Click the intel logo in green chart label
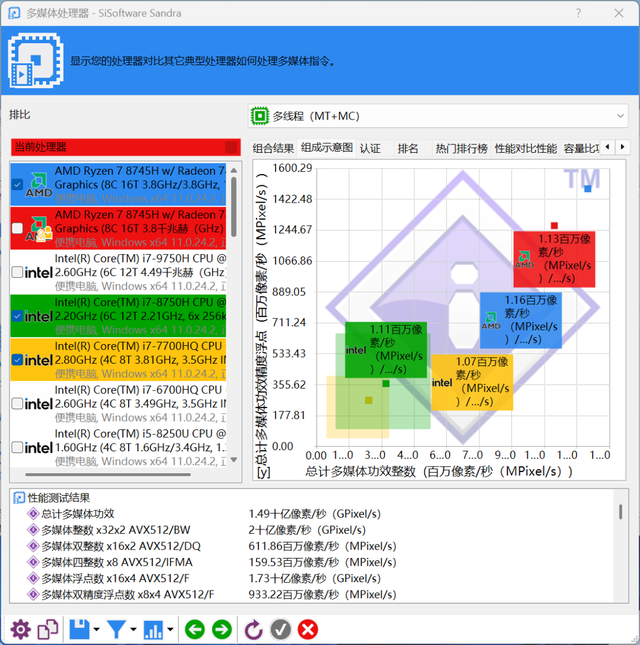Image resolution: width=640 pixels, height=645 pixels. pos(356,350)
